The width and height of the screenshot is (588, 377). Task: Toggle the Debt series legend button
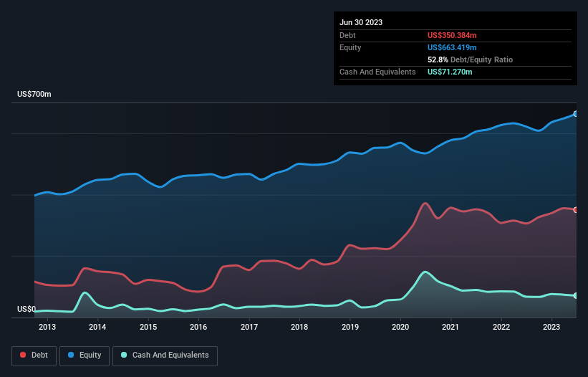[x=34, y=355]
